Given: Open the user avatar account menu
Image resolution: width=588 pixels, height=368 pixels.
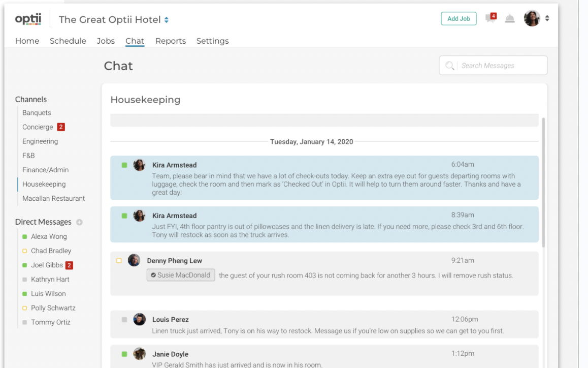Looking at the screenshot, I should tap(532, 19).
